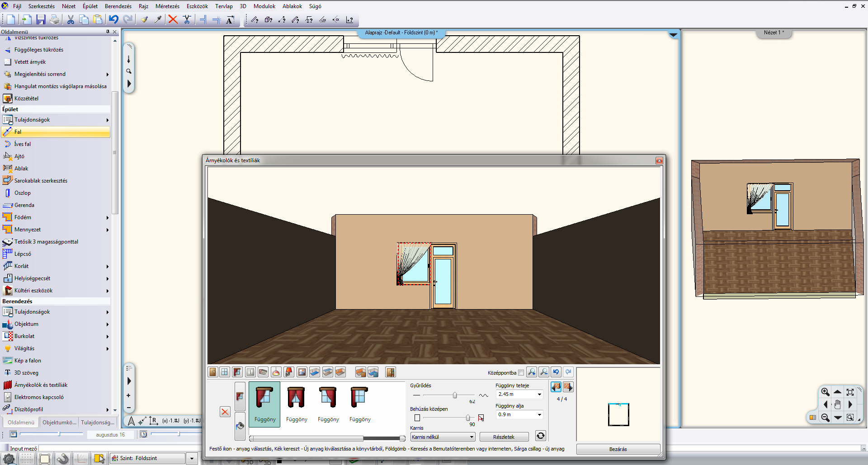868x465 pixels.
Task: Click the zoom in magnifier in the dialog
Action: click(x=532, y=372)
